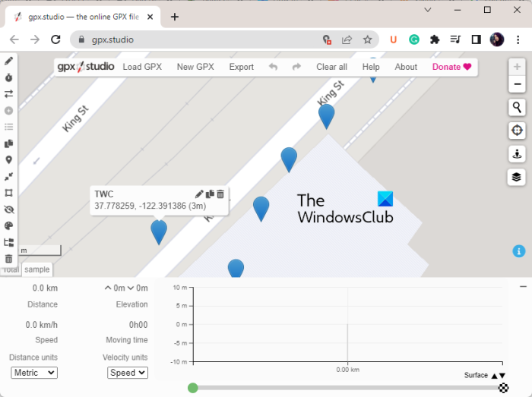Viewport: 532px width, 397px height.
Task: Open a new browser tab
Action: (x=174, y=17)
